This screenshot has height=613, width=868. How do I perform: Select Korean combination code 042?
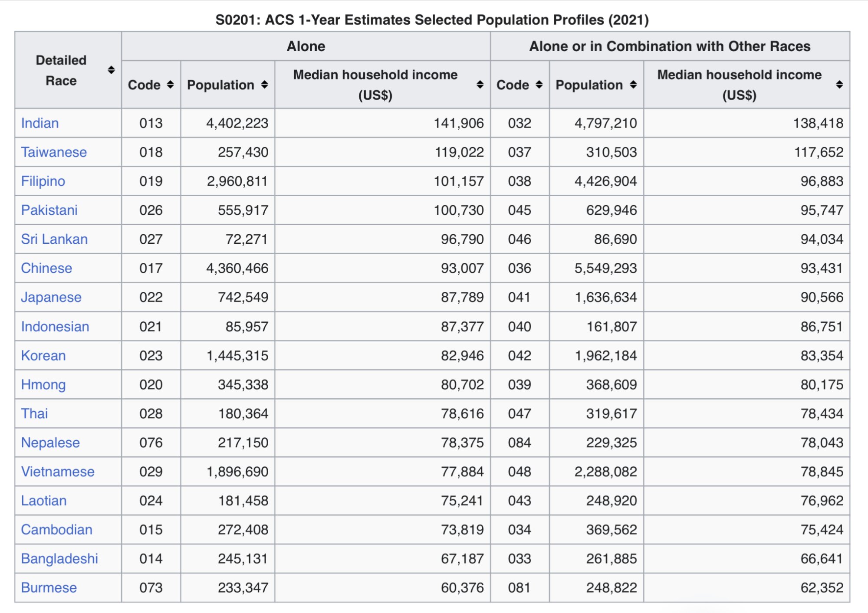519,356
